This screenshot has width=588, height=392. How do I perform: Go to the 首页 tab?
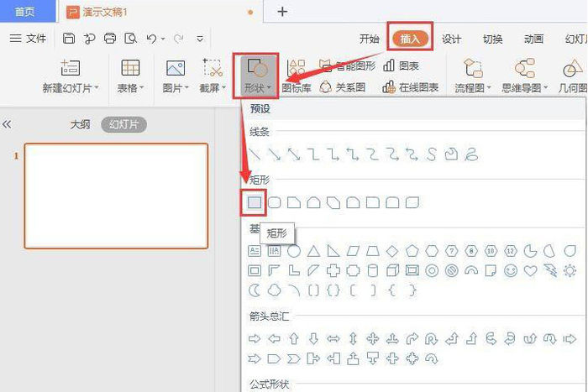click(24, 12)
